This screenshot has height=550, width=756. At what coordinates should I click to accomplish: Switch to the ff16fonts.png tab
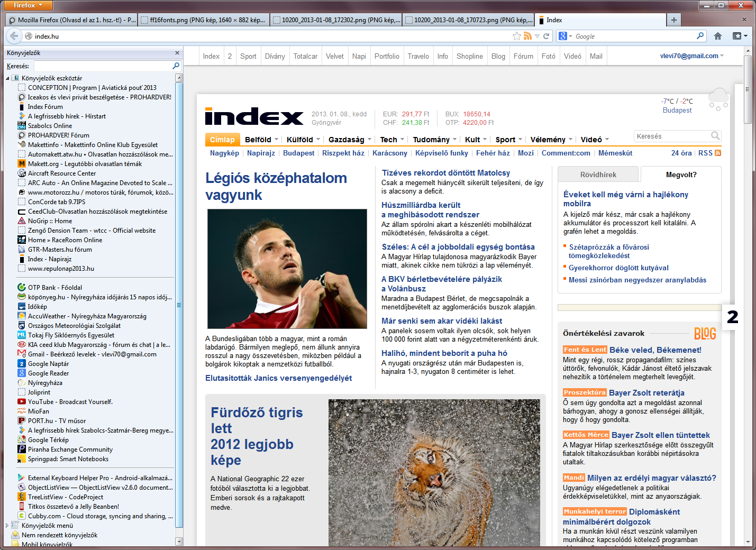click(203, 20)
